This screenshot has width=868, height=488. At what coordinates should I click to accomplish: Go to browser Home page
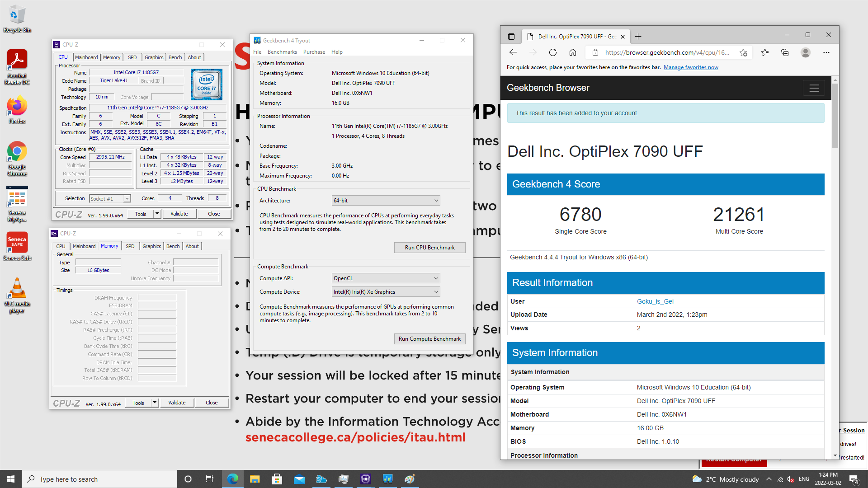(572, 52)
